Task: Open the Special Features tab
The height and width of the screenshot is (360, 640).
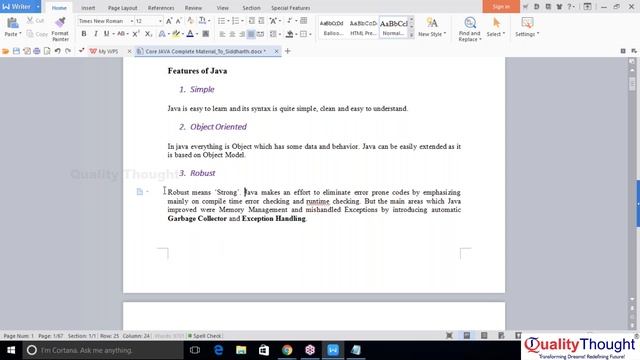Action: click(x=291, y=8)
